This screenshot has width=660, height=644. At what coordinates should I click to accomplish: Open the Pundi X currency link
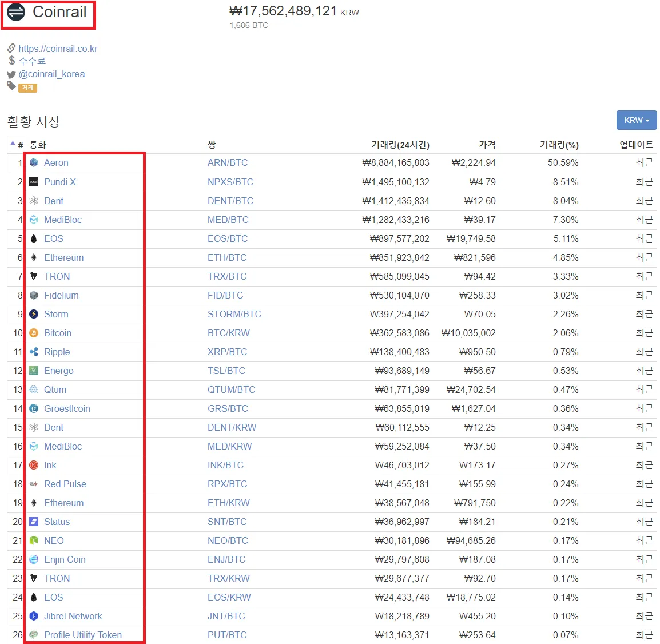(x=60, y=182)
